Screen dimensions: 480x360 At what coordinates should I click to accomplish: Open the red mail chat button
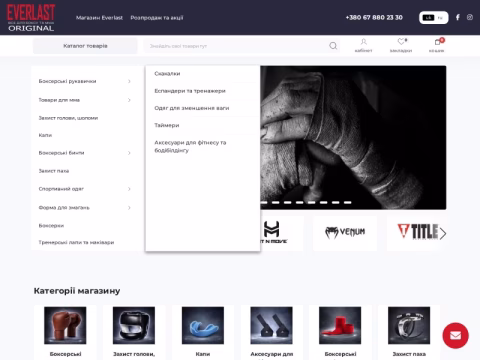[x=455, y=335]
